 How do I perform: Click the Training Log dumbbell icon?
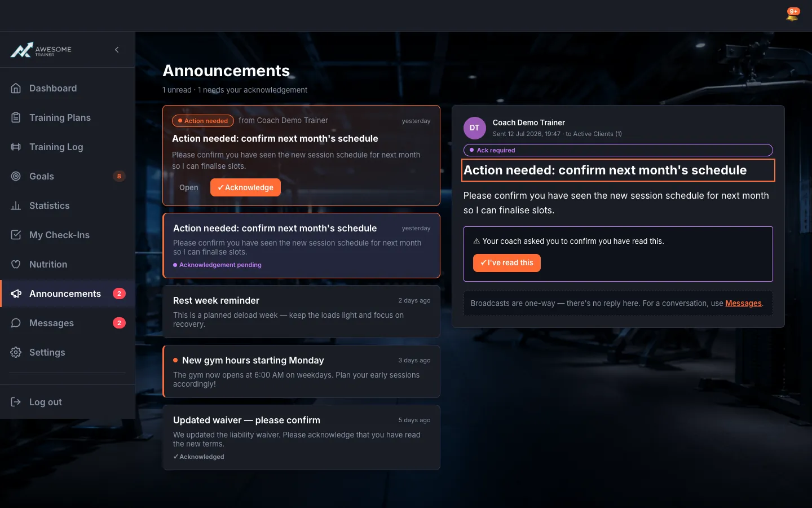[x=16, y=147]
